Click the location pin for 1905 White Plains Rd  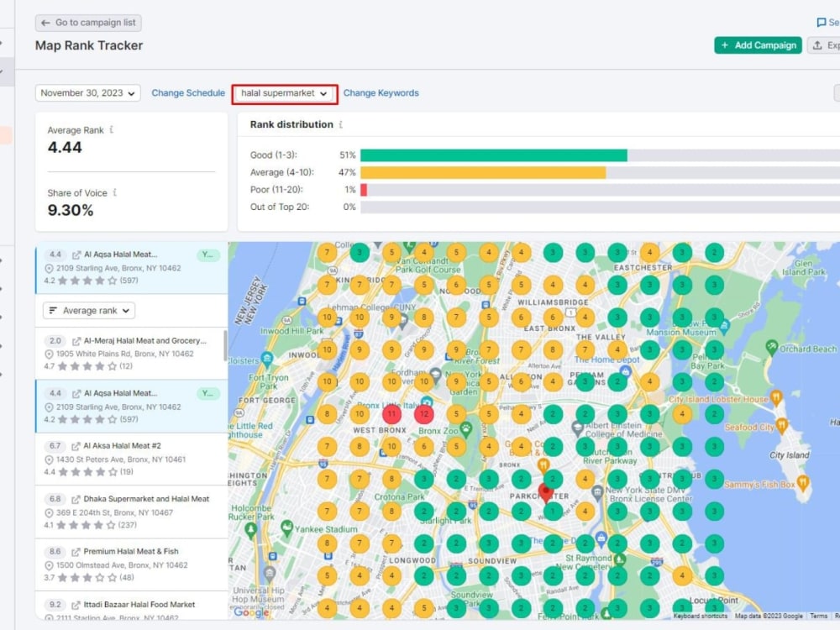click(49, 354)
